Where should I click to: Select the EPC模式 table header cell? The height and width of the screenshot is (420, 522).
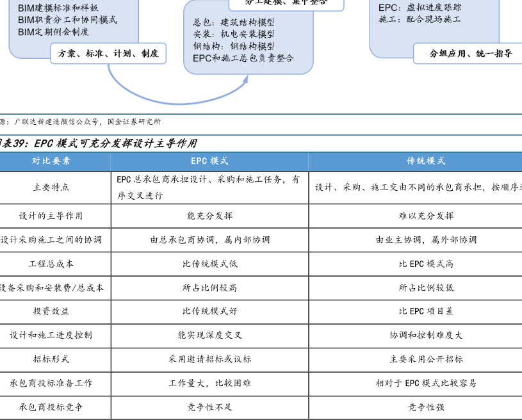(209, 161)
